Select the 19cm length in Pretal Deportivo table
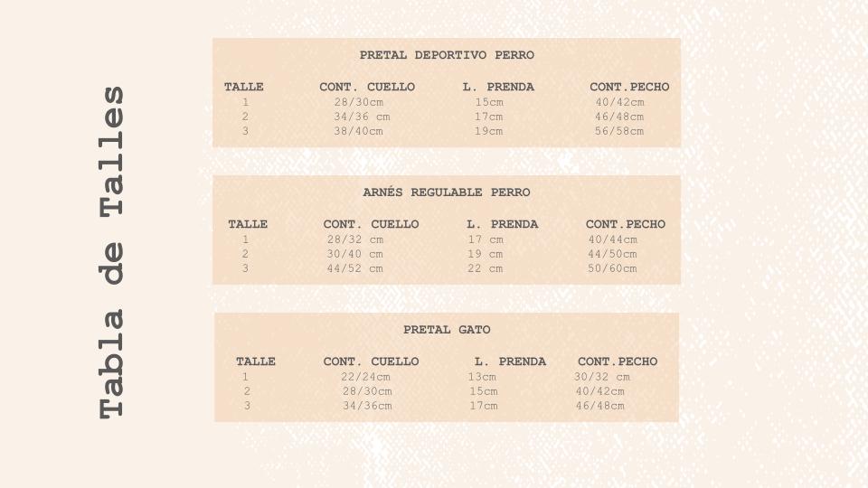868x488 pixels. pyautogui.click(x=489, y=131)
